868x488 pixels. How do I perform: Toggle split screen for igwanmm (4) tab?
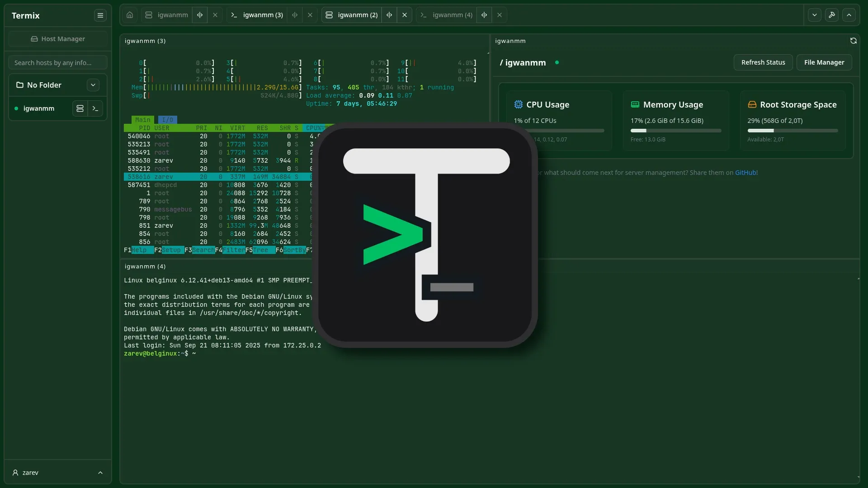point(484,15)
